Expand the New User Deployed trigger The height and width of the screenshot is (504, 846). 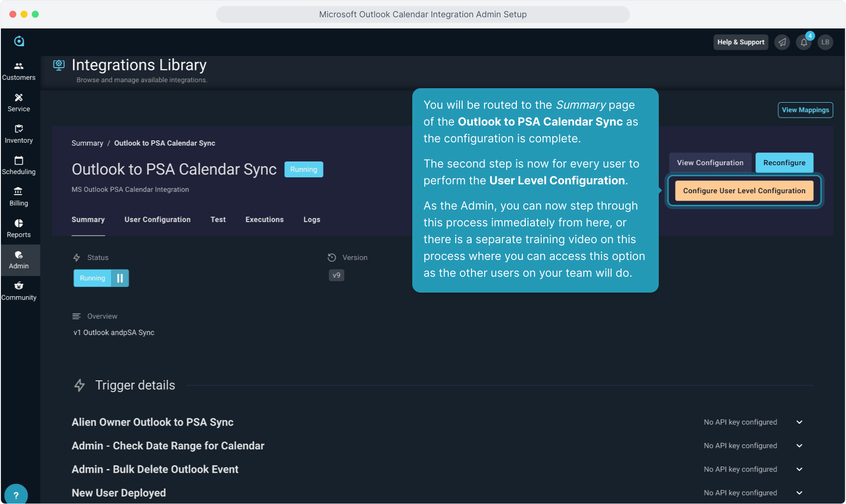pos(799,493)
